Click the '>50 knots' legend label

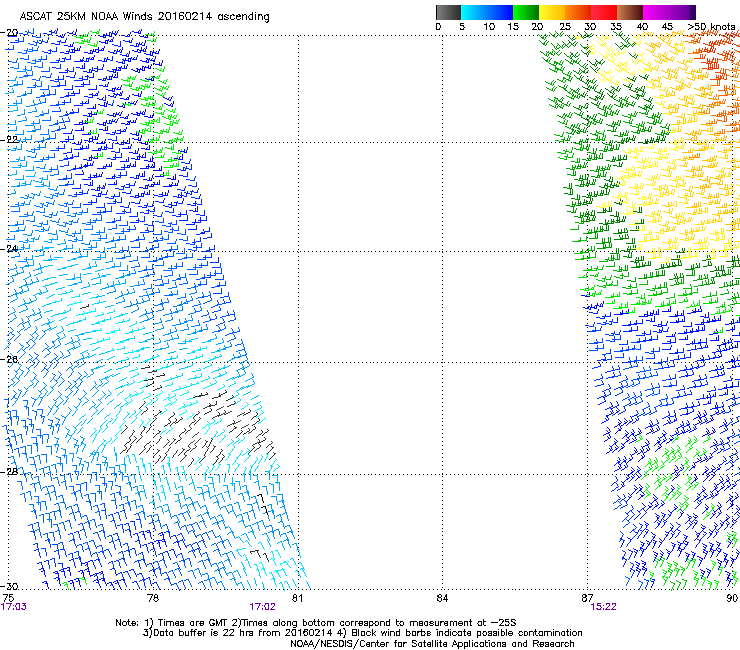click(x=711, y=27)
